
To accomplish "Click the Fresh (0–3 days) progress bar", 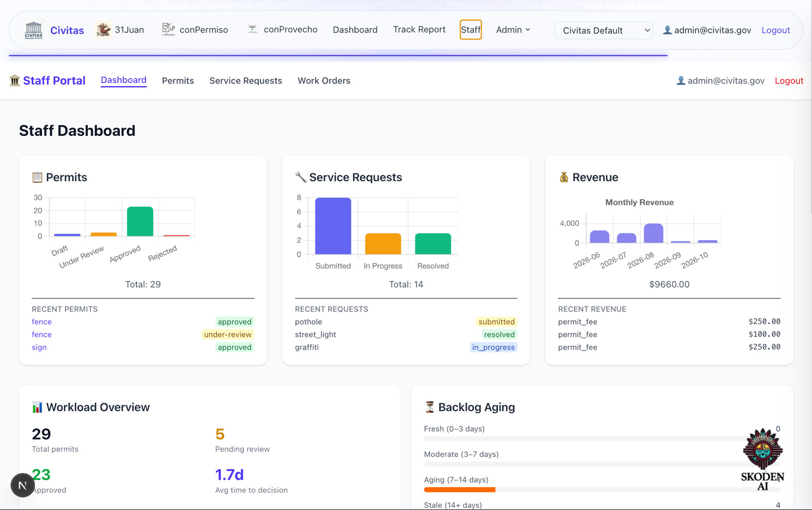I will (x=602, y=439).
